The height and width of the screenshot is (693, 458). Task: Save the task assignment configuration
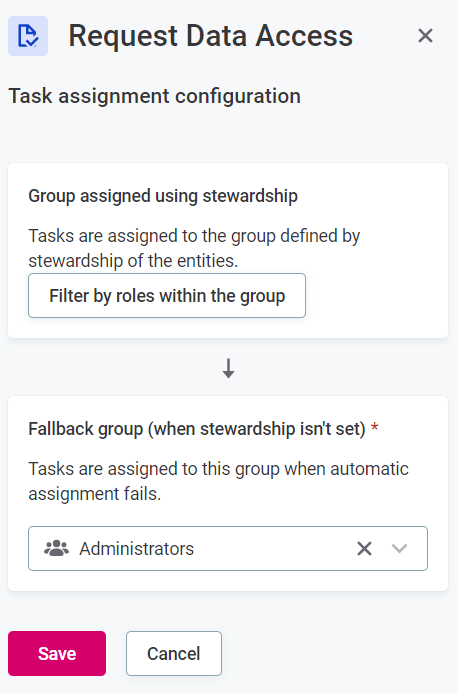click(57, 653)
